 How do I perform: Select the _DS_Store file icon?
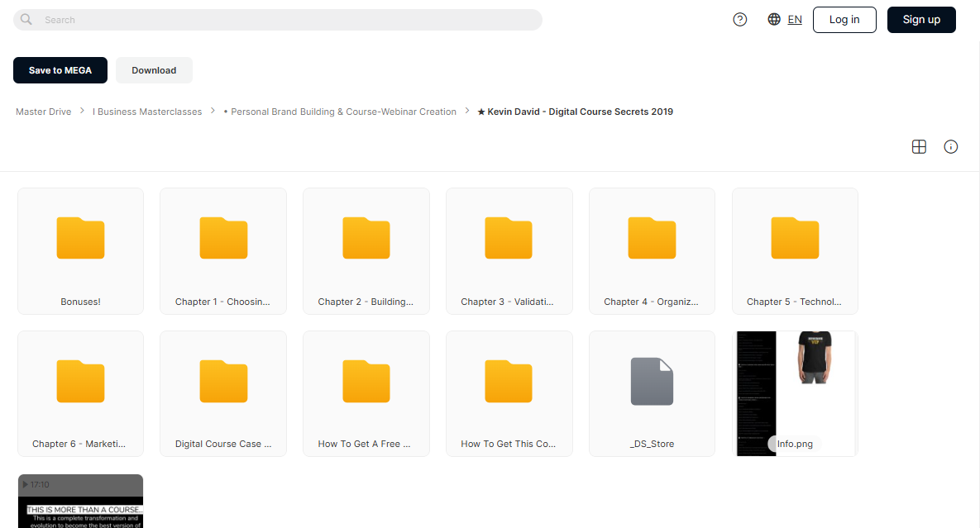(652, 382)
